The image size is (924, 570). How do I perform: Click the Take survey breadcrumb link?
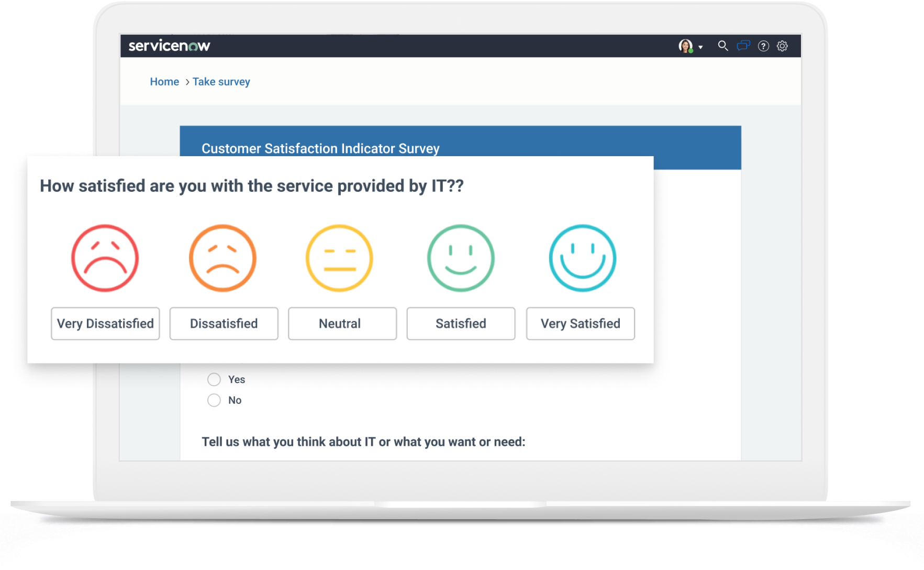pyautogui.click(x=221, y=82)
